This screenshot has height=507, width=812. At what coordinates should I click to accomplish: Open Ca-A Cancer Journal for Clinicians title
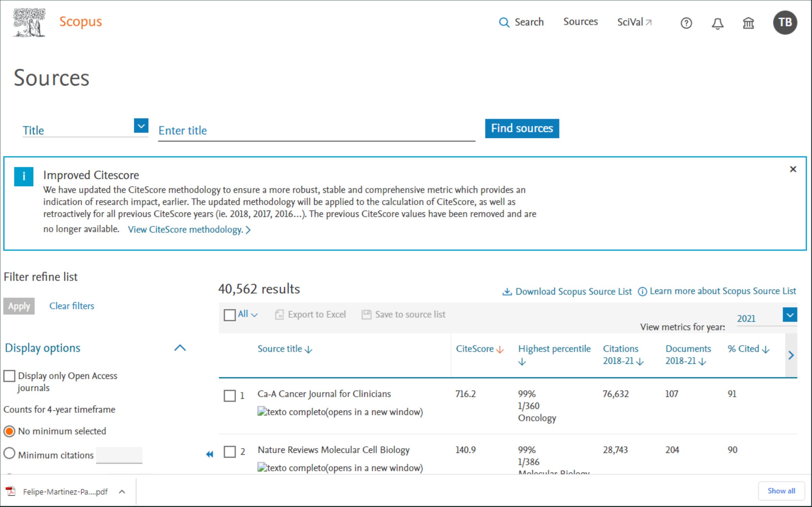[324, 394]
